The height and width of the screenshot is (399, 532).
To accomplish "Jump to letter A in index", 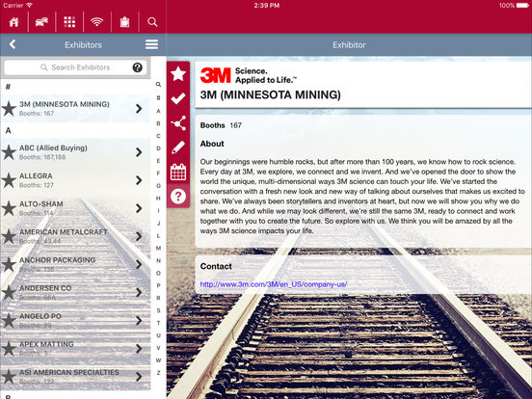I will pos(158,111).
